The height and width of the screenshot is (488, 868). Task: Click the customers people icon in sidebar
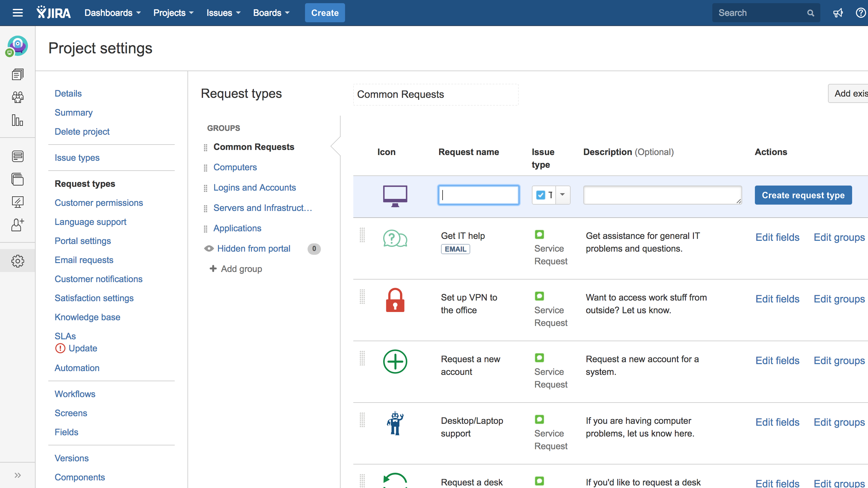pos(17,98)
